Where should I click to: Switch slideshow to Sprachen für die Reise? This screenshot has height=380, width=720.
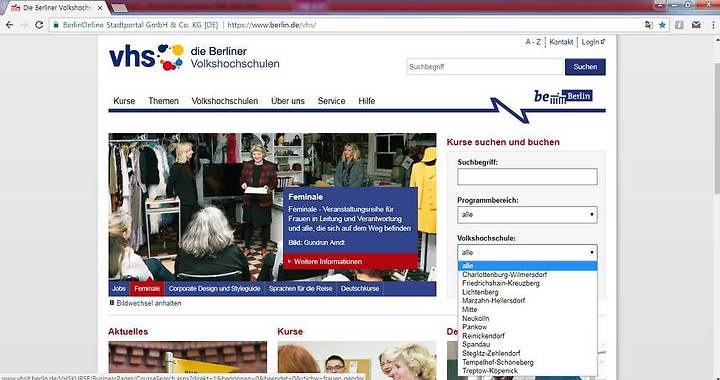pyautogui.click(x=300, y=289)
